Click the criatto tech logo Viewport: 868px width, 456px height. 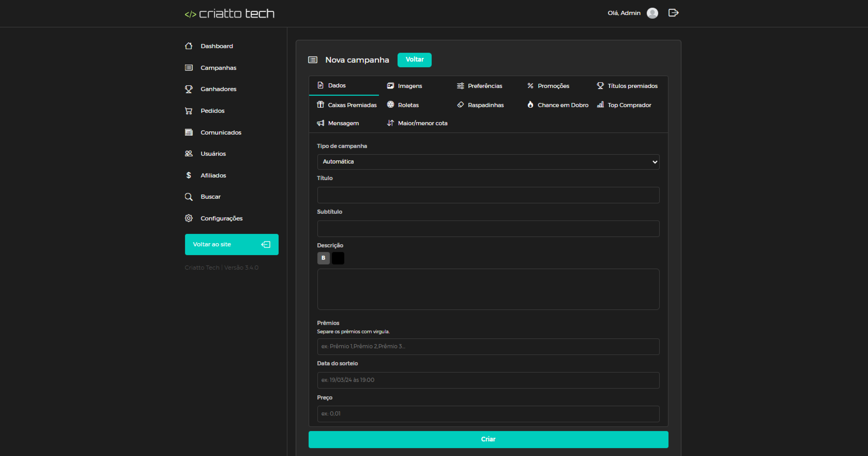[x=229, y=14]
